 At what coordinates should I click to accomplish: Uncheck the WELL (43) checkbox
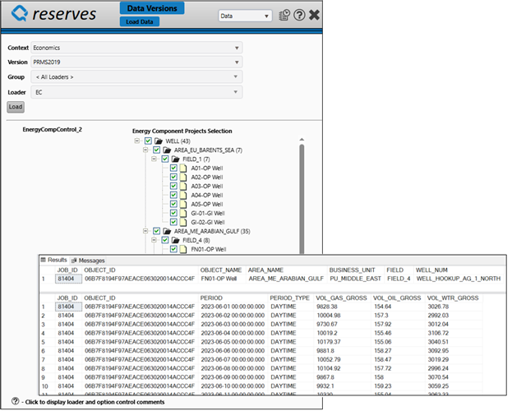coord(148,141)
